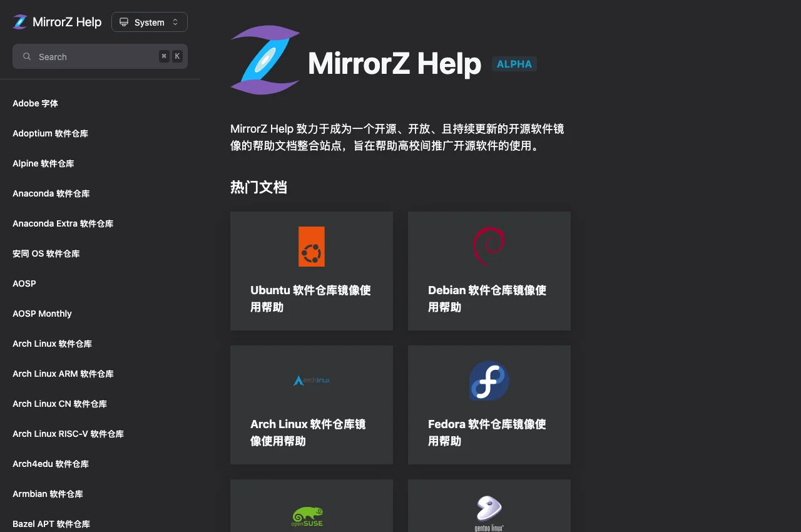Screen dimensions: 801x532
Task: Open Ubuntu 软件仓库镜像使用帮助 card title
Action: point(310,299)
